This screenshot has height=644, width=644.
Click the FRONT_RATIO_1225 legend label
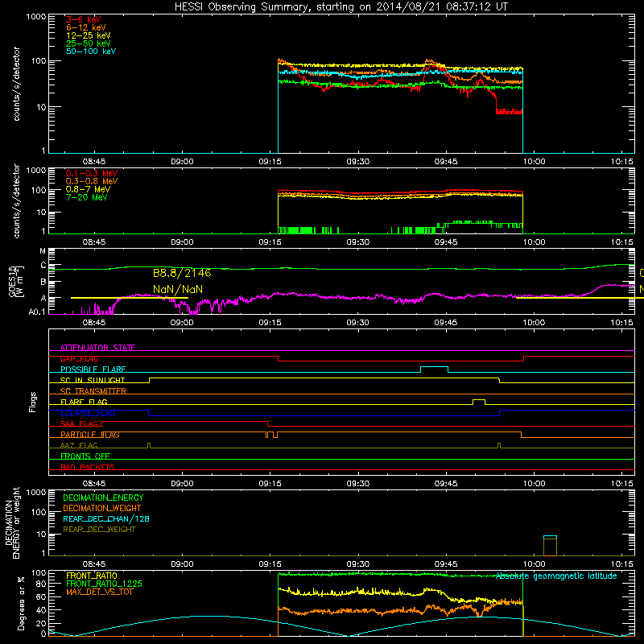tap(104, 584)
